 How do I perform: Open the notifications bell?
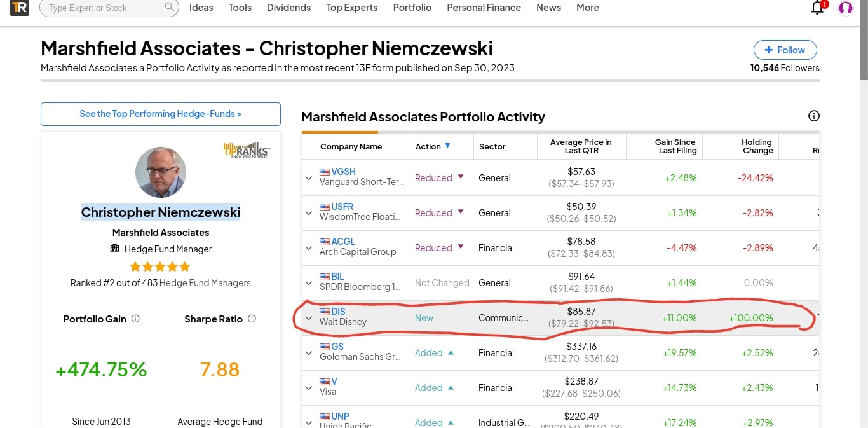pyautogui.click(x=818, y=8)
